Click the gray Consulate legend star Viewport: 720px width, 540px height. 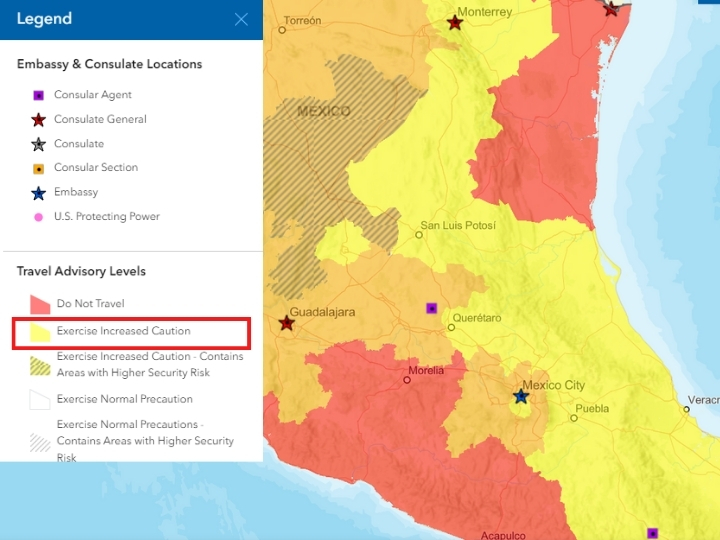(x=39, y=144)
